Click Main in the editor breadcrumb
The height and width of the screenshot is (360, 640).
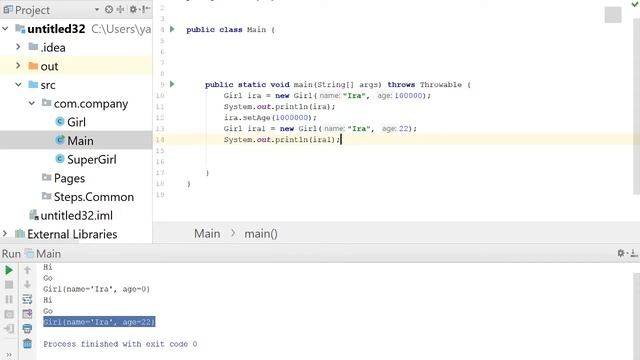(207, 233)
